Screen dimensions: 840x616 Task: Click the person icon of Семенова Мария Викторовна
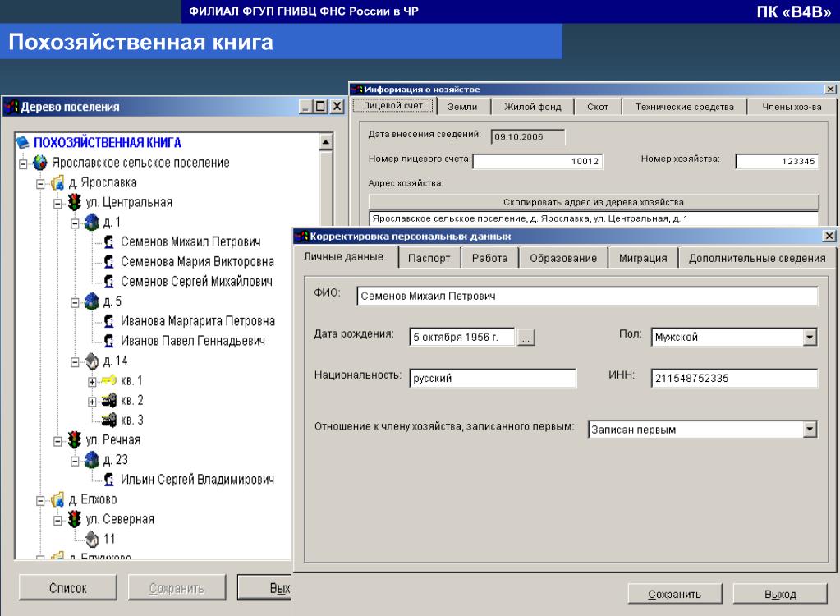[x=108, y=262]
